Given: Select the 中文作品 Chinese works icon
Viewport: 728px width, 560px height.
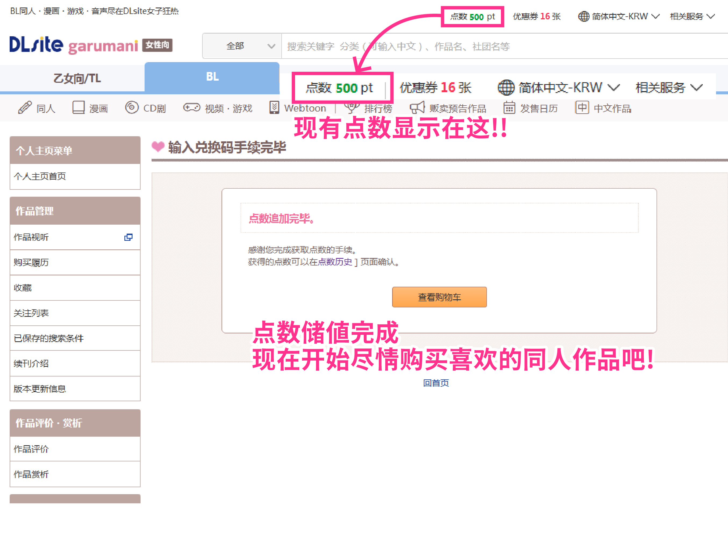Looking at the screenshot, I should 582,108.
